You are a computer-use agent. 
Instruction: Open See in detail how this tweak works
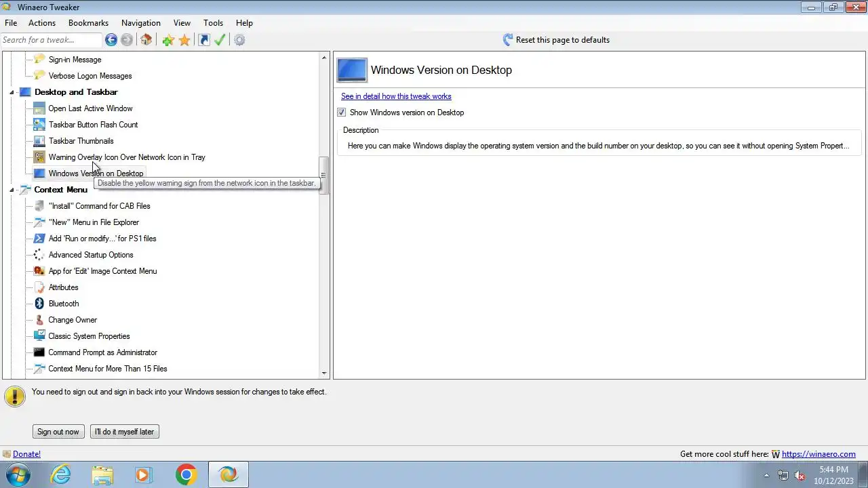[x=396, y=96]
